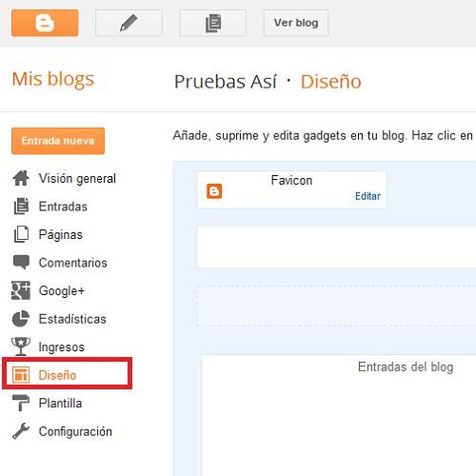Click the Google+ icon

21,290
